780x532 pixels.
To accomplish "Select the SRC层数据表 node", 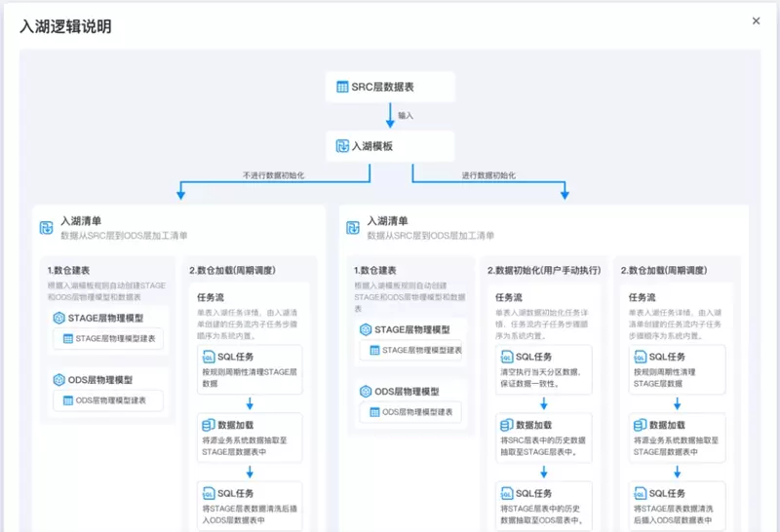I will pos(390,87).
